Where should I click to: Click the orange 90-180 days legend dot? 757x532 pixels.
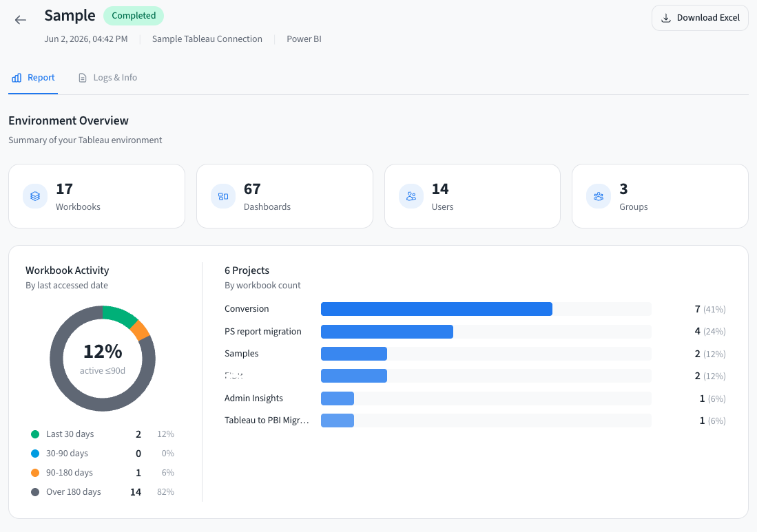click(x=35, y=473)
